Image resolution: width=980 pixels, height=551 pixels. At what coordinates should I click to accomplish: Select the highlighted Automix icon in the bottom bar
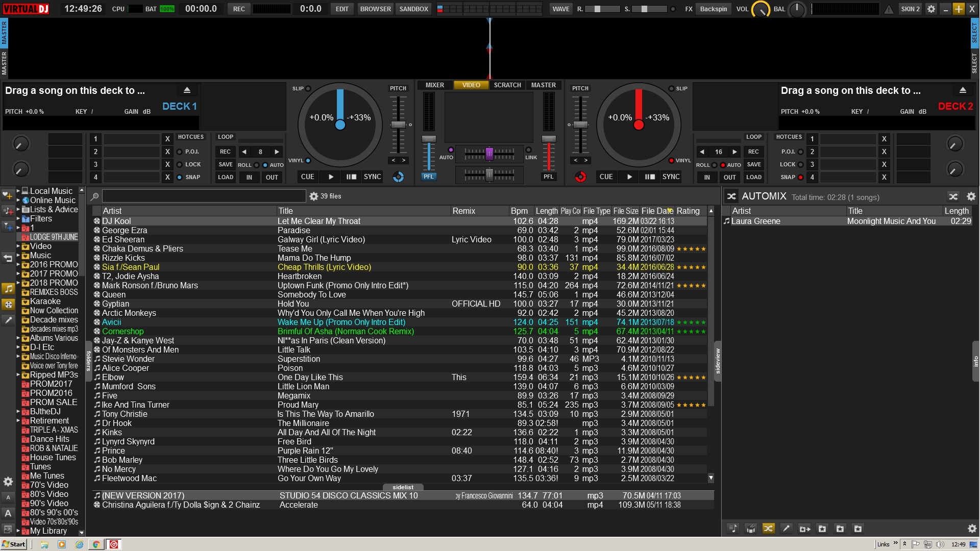click(x=768, y=529)
